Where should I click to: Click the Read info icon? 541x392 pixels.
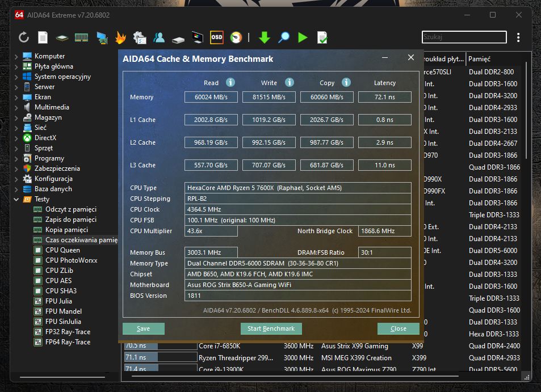click(230, 82)
